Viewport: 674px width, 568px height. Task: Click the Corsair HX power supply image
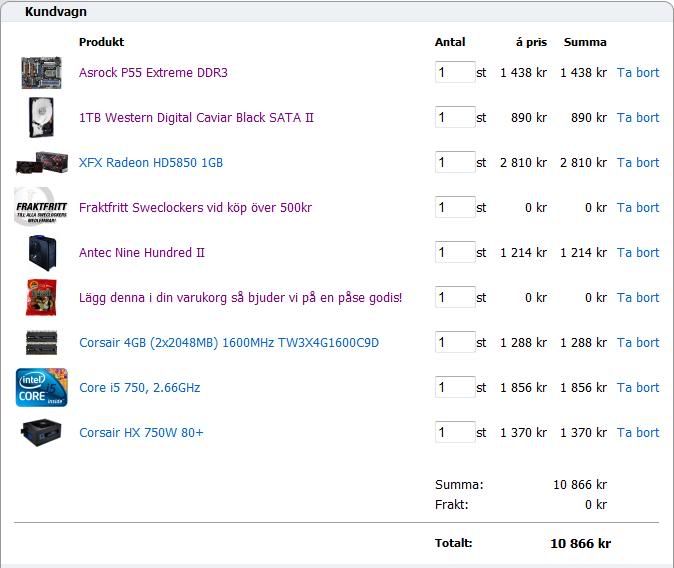(x=41, y=433)
